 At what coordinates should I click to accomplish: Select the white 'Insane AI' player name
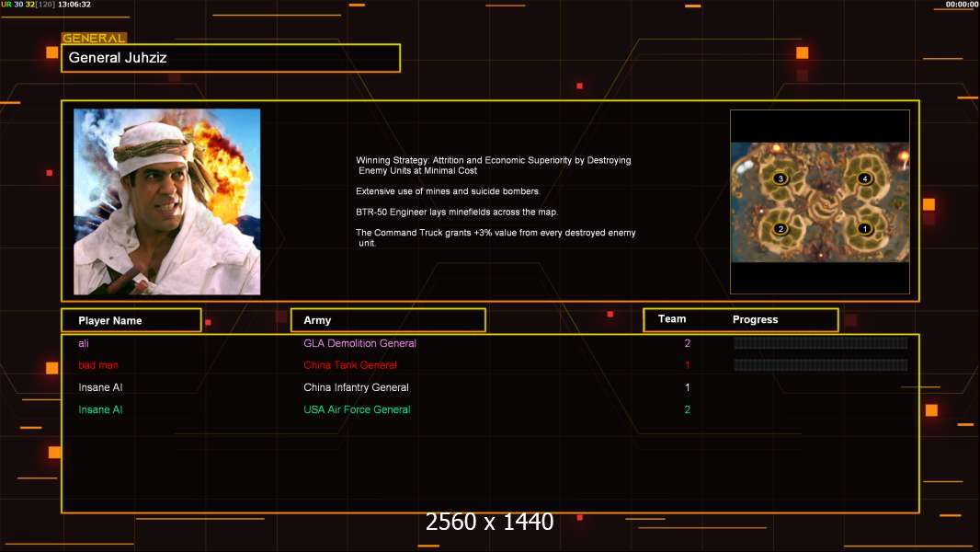100,387
